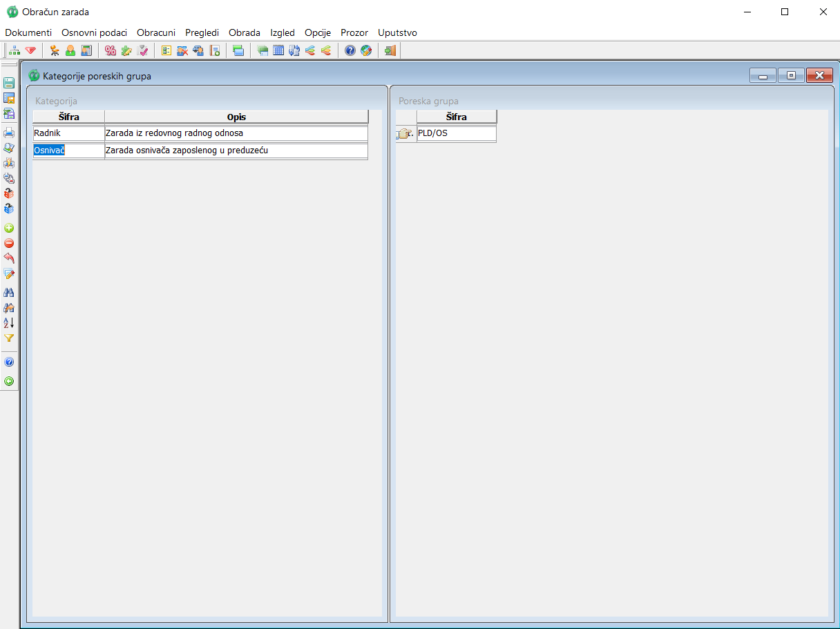Click the green back arrow sidebar icon
The height and width of the screenshot is (629, 840).
point(9,381)
